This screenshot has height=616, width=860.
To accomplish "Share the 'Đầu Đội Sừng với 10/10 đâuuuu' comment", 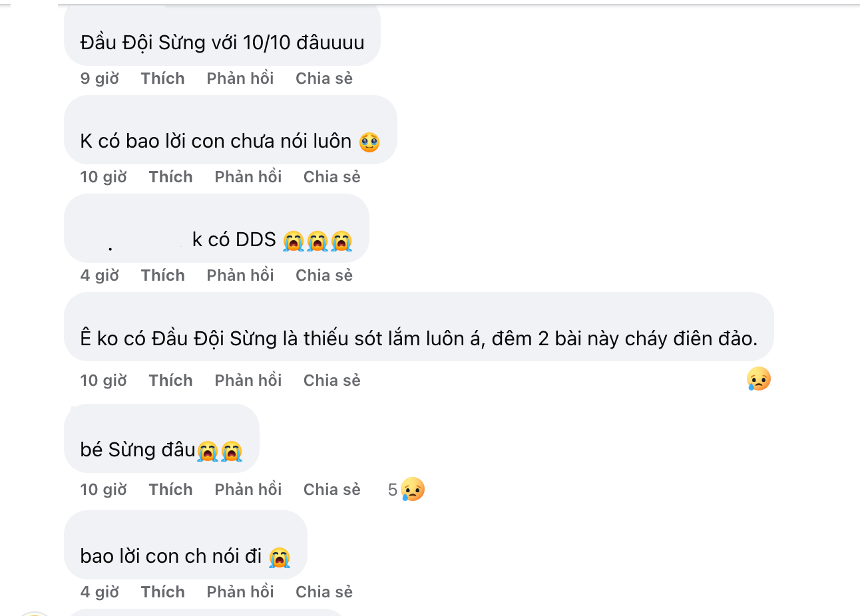I will 324,78.
